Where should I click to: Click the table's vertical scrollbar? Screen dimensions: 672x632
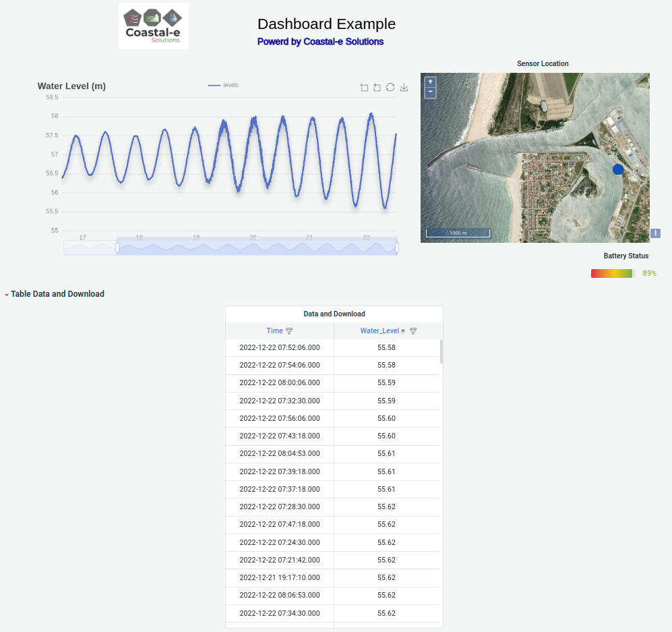point(441,351)
